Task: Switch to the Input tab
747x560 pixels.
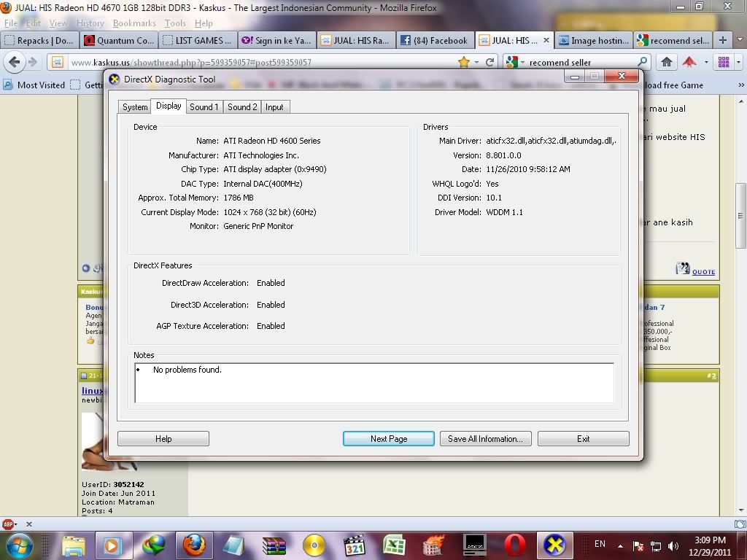Action: [x=274, y=106]
